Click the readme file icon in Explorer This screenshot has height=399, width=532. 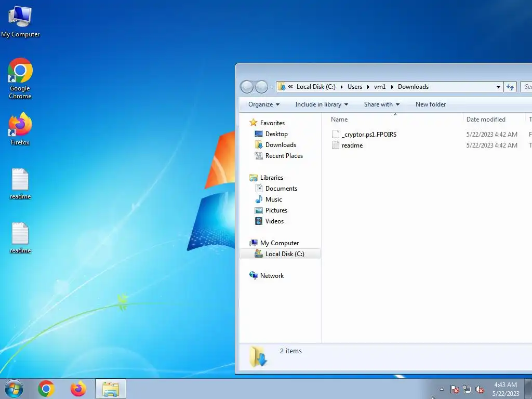(x=336, y=145)
